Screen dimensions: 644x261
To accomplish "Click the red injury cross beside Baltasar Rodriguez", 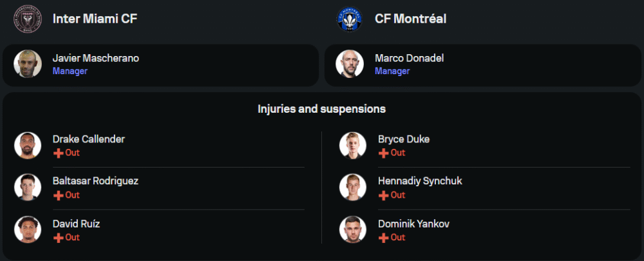I will point(58,195).
